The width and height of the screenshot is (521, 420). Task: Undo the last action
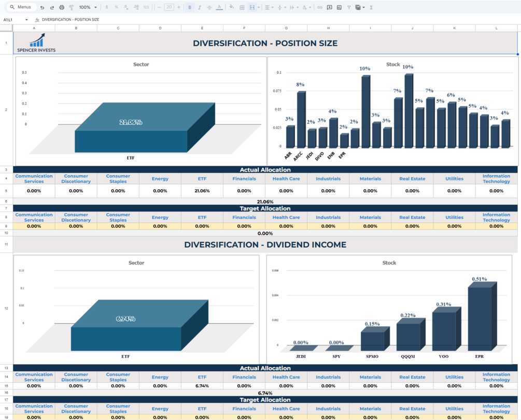point(42,7)
